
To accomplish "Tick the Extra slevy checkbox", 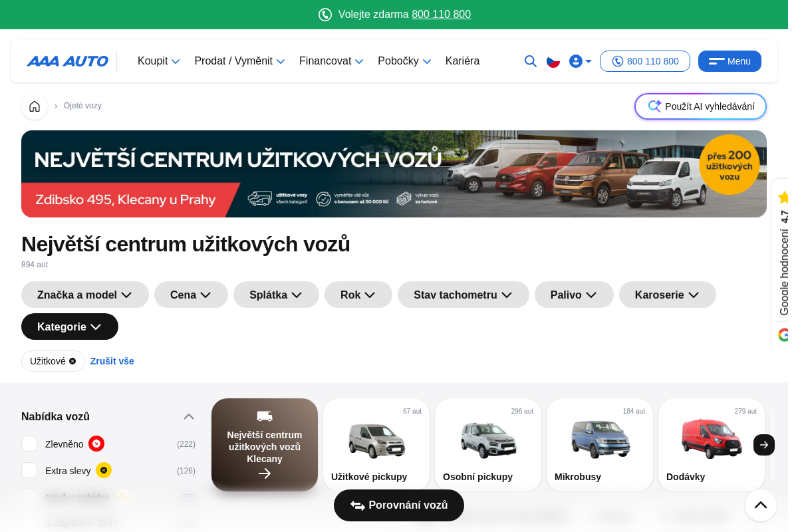I will coord(29,470).
